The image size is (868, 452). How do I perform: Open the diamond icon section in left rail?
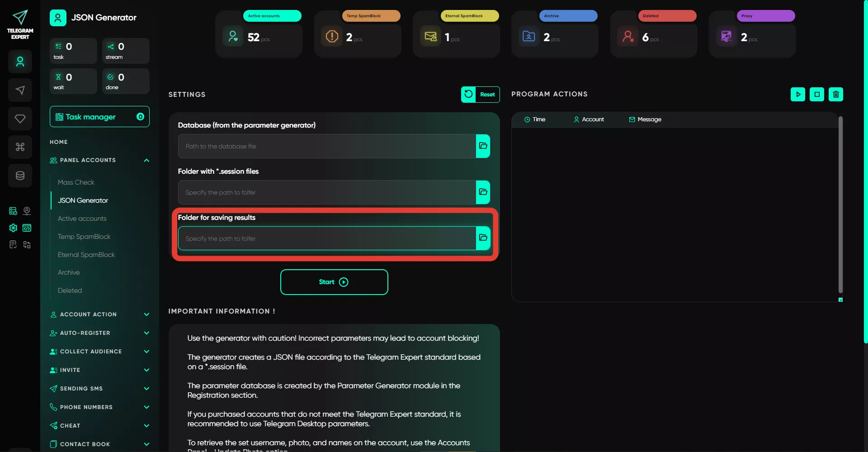click(x=20, y=119)
